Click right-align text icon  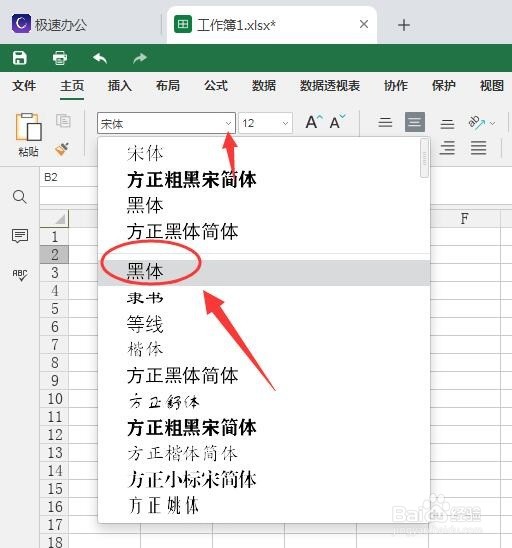coord(447,148)
